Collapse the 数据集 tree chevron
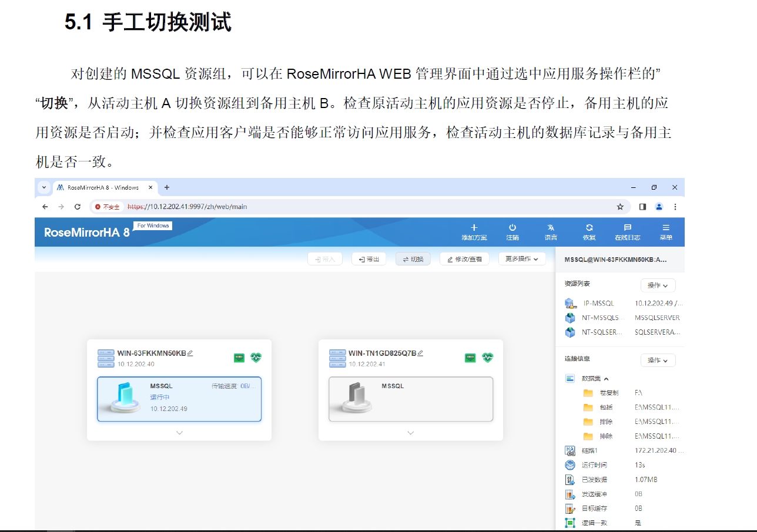Screen dimensions: 757x532 tap(607, 379)
